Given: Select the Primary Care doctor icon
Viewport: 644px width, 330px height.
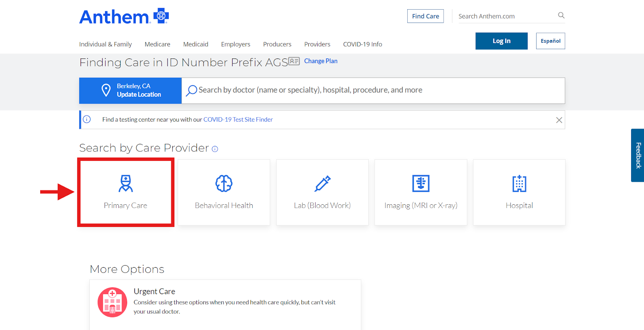Looking at the screenshot, I should 126,183.
